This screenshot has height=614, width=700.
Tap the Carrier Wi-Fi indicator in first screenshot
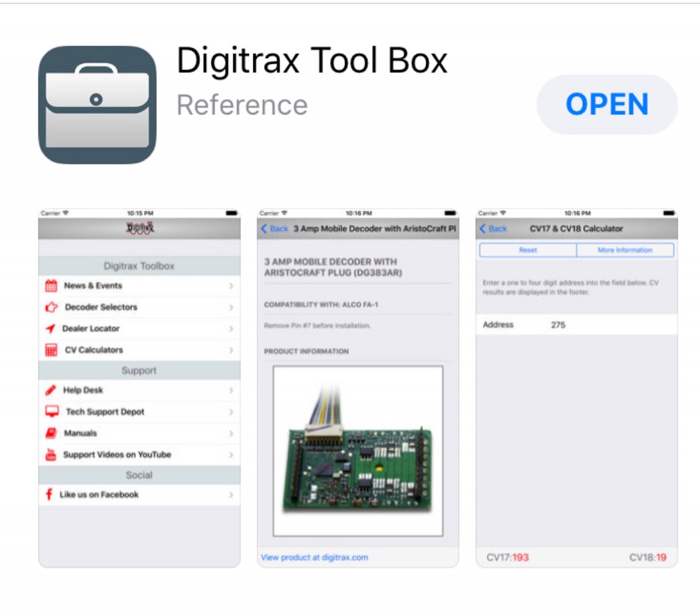55,213
